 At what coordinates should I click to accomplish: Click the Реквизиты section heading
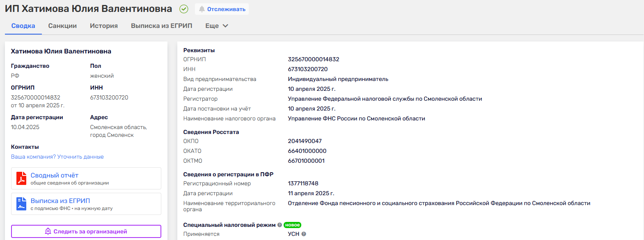click(199, 50)
